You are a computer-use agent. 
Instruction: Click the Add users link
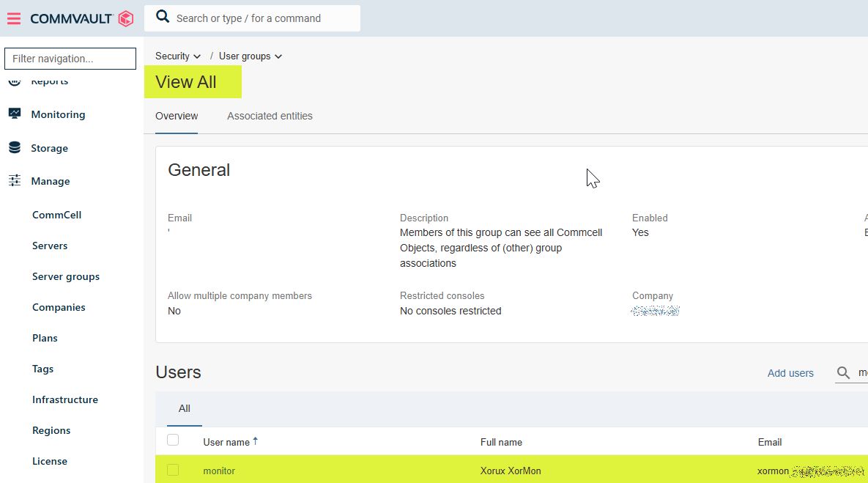790,373
